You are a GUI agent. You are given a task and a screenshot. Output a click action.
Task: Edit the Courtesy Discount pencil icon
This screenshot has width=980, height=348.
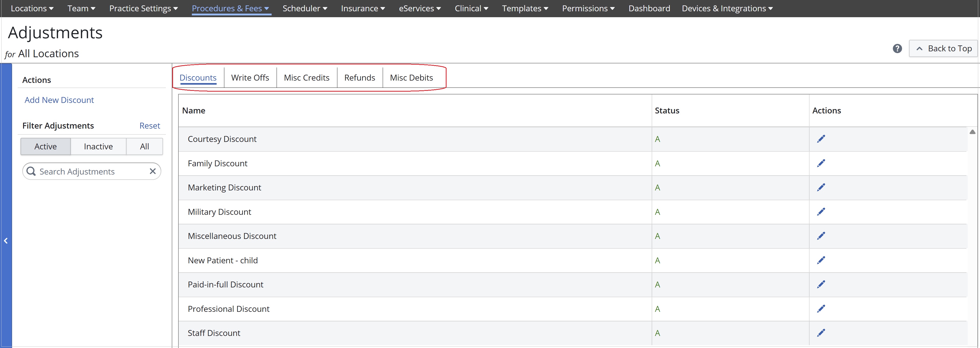(821, 139)
